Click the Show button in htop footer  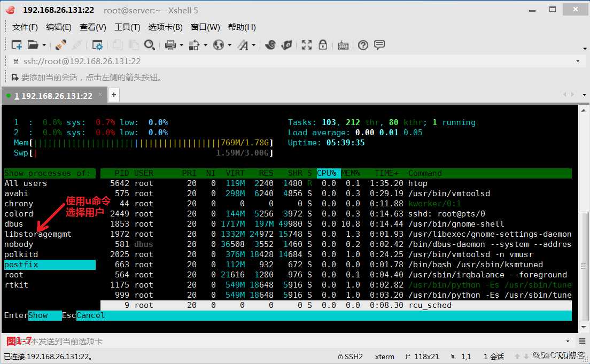[x=45, y=315]
